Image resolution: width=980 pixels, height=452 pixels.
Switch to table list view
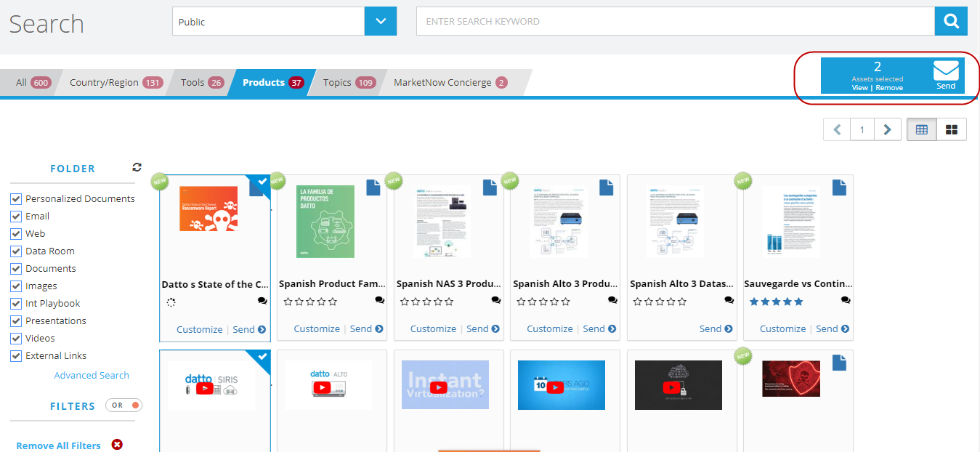922,129
